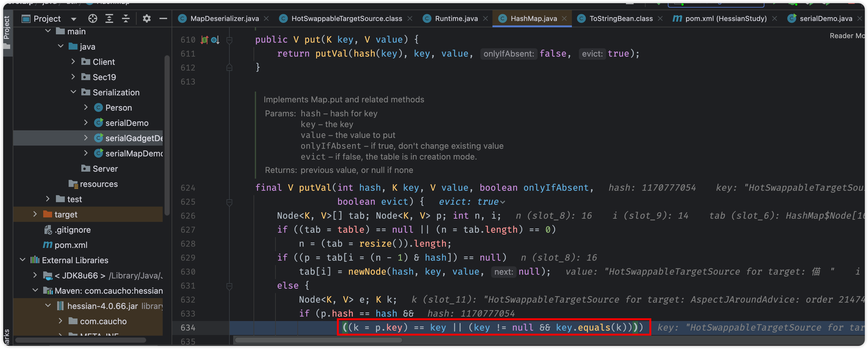The width and height of the screenshot is (868, 349).
Task: Click the newNode call on line 630
Action: [x=367, y=271]
